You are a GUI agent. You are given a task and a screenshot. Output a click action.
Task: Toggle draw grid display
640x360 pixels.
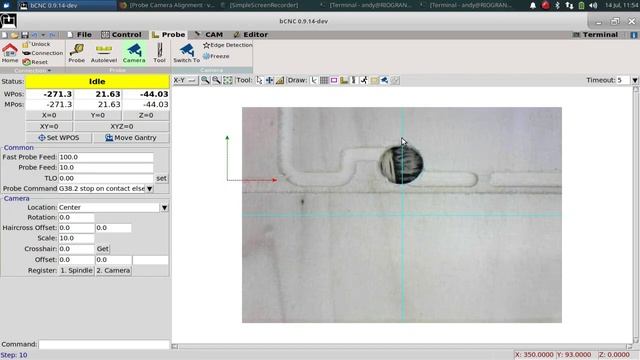pos(324,80)
